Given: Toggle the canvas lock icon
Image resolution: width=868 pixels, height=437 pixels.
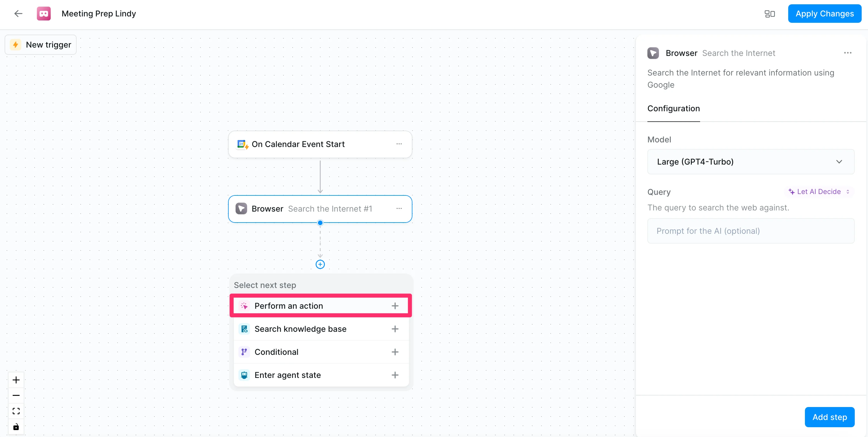Looking at the screenshot, I should [x=16, y=427].
